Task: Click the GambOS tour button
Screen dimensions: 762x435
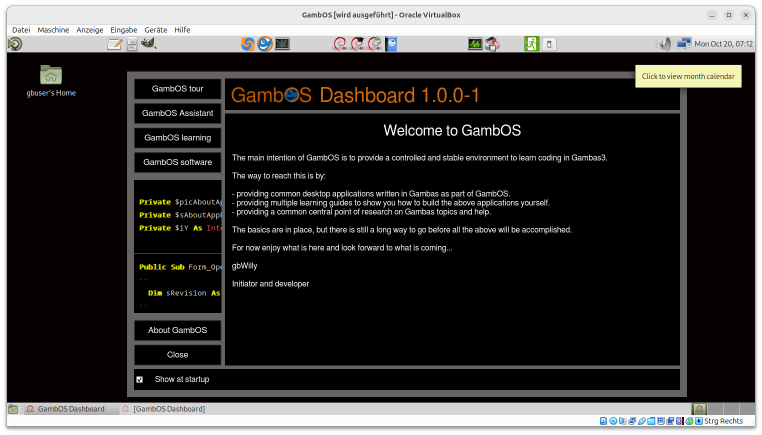Action: click(178, 89)
